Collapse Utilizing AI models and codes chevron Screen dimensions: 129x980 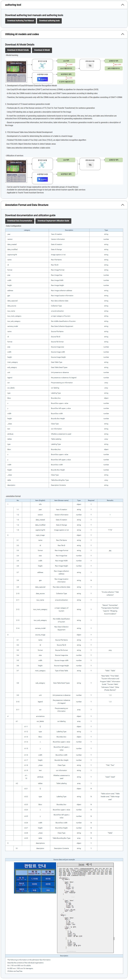tap(122, 34)
